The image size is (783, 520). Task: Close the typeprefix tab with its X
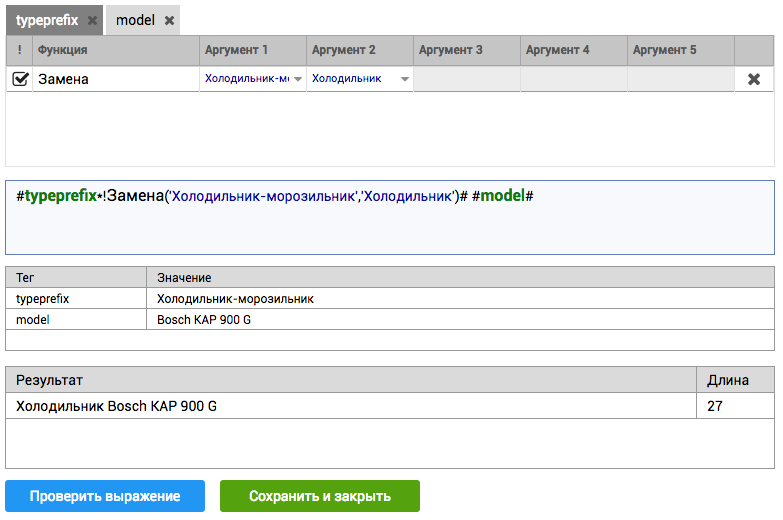tap(92, 20)
